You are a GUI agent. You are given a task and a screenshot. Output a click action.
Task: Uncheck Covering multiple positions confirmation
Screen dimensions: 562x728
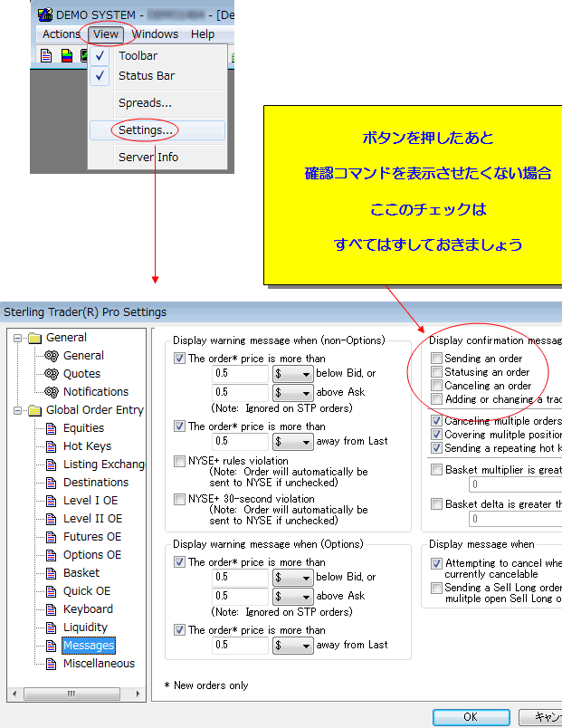coord(436,434)
